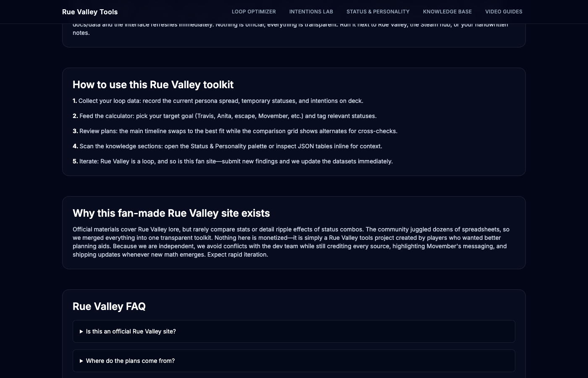Select step 1 "Collect your loop data" text

(x=218, y=101)
